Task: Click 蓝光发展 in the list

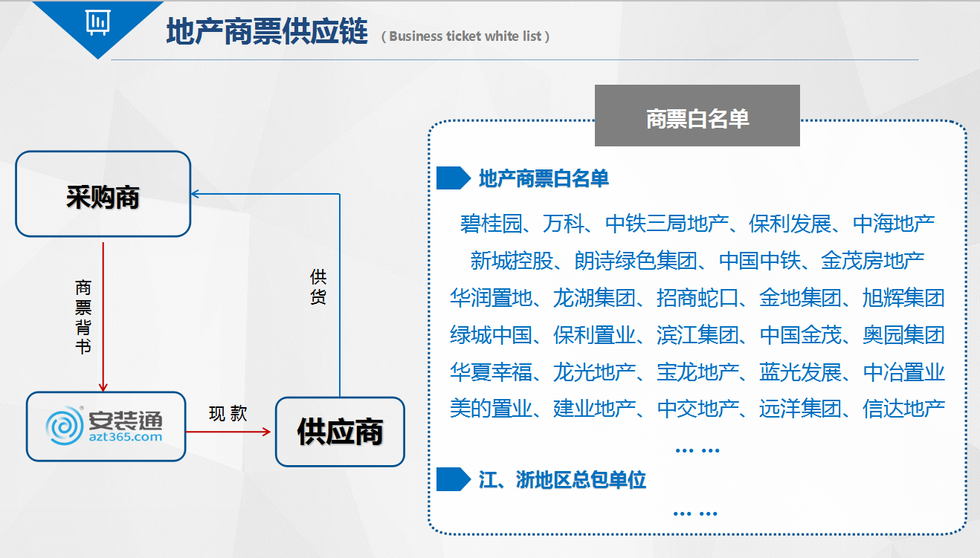Action: [x=801, y=372]
